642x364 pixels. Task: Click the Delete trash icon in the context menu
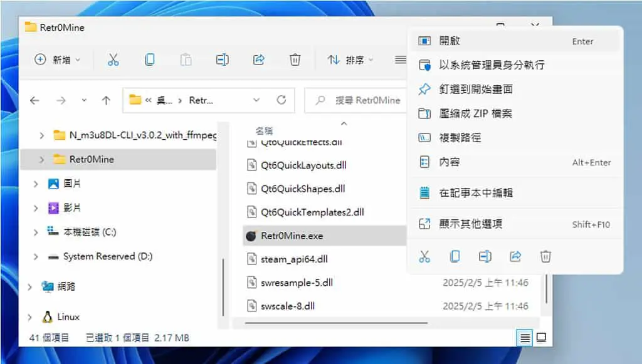(x=545, y=256)
